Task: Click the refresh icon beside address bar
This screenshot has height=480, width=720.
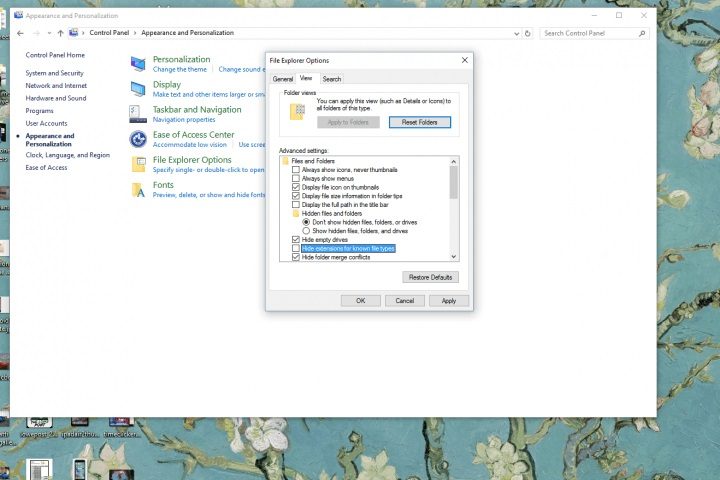Action: coord(528,33)
